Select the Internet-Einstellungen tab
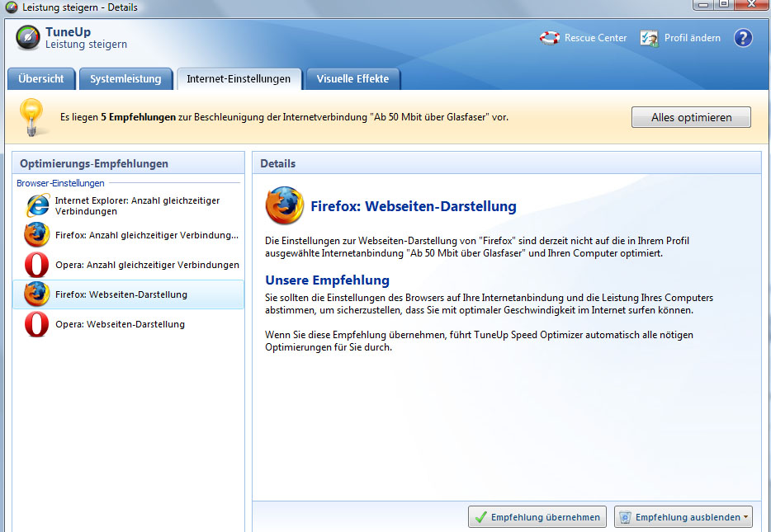 click(239, 79)
